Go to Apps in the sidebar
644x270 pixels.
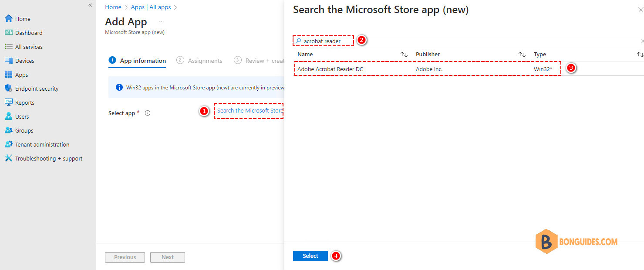tap(21, 75)
